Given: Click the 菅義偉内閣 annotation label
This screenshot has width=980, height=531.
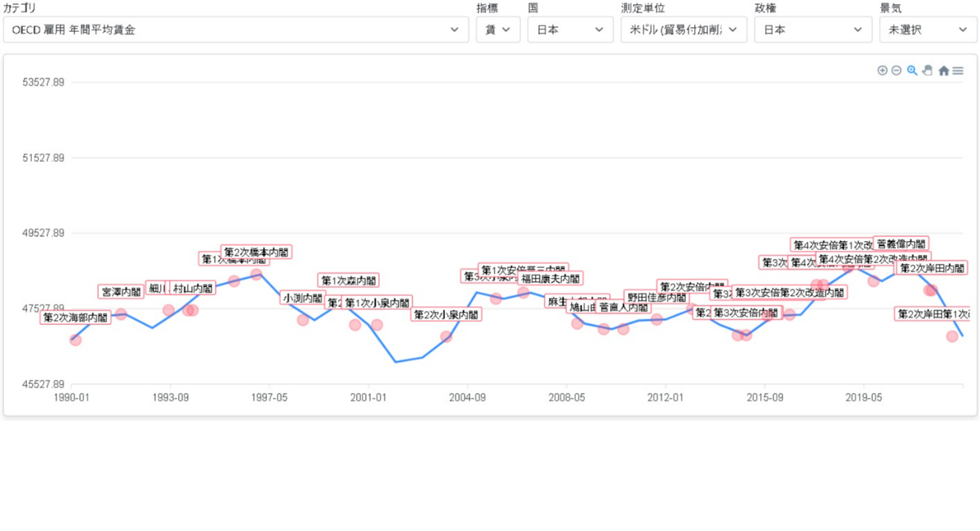Looking at the screenshot, I should pos(901,243).
